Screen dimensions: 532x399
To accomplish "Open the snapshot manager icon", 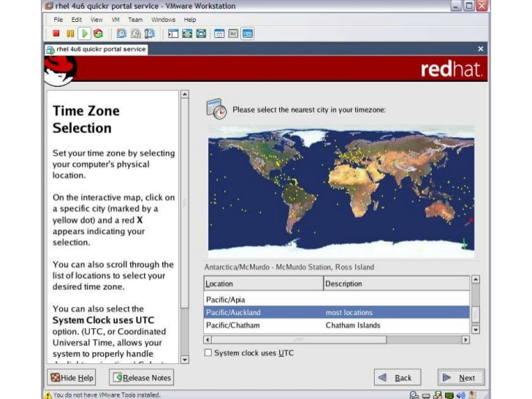I will (149, 34).
